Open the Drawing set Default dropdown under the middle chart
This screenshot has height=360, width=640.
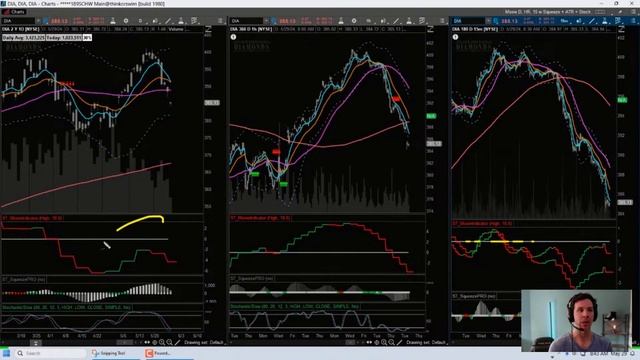(426, 342)
